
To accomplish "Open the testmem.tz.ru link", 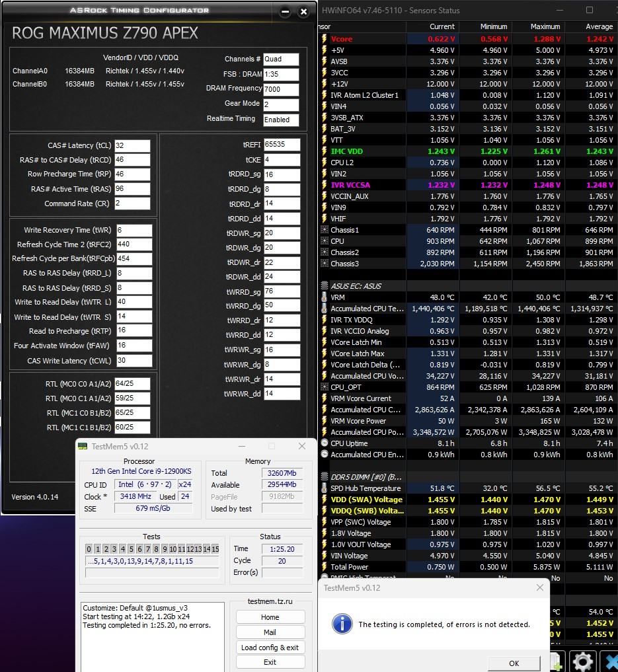I will pyautogui.click(x=270, y=601).
